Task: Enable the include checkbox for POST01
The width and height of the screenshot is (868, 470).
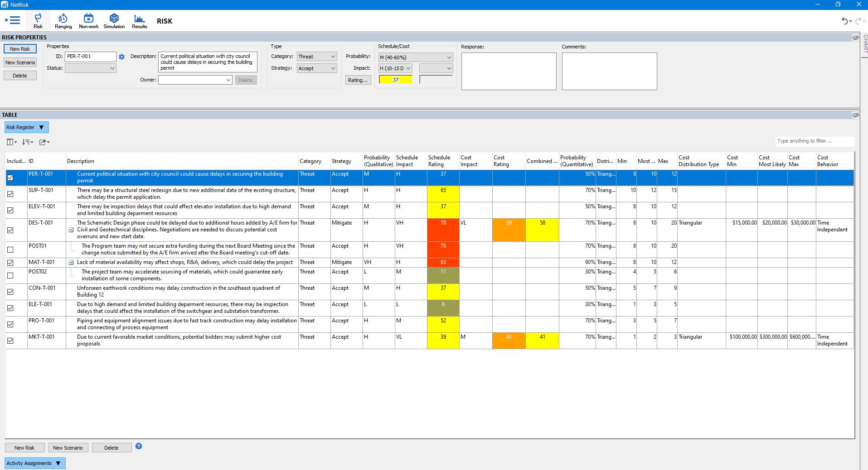Action: coord(10,249)
